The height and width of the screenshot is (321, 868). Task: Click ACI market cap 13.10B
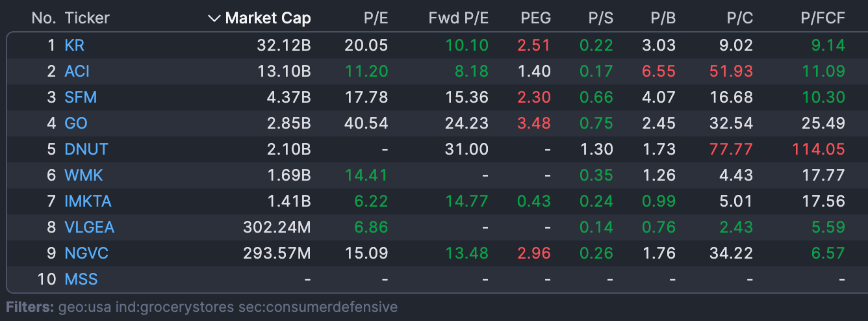284,71
